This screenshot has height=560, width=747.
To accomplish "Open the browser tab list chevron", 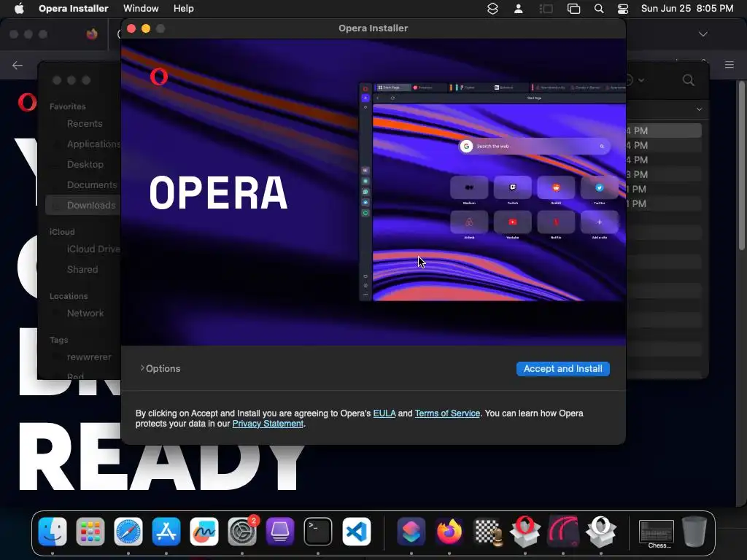I will (703, 34).
